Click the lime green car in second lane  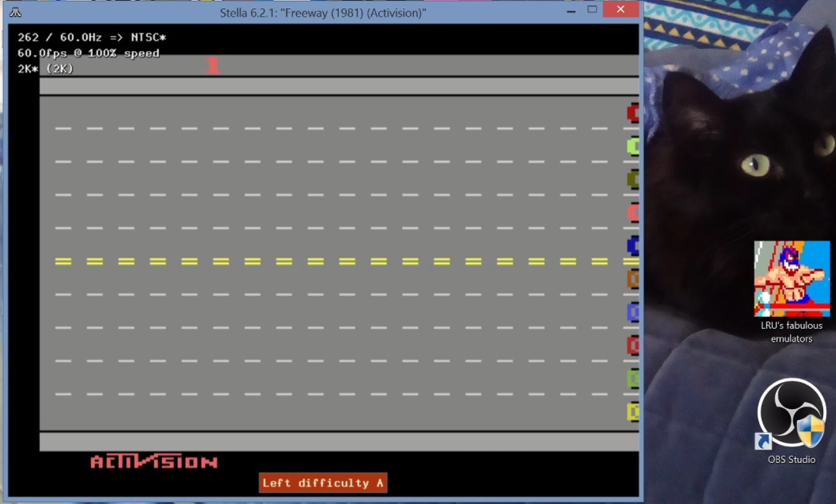(x=633, y=146)
